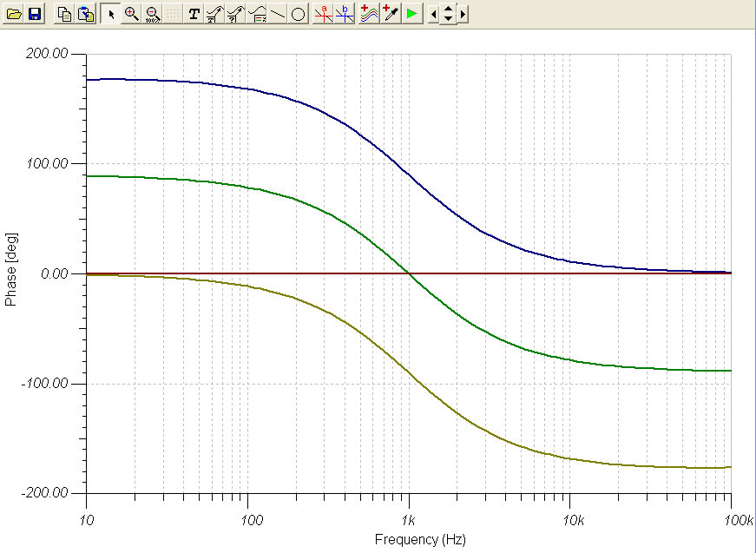Run analysis with green play button

point(412,14)
